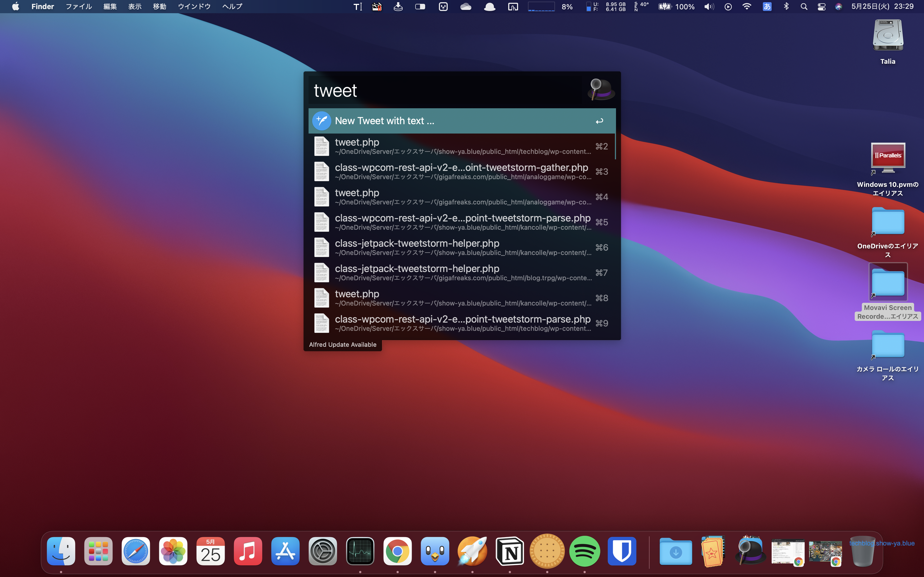Open the Spotify icon in the Dock

[x=584, y=551]
